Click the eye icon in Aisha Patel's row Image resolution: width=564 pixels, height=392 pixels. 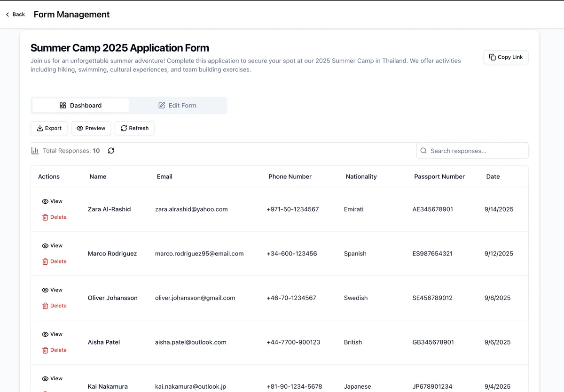(x=45, y=335)
